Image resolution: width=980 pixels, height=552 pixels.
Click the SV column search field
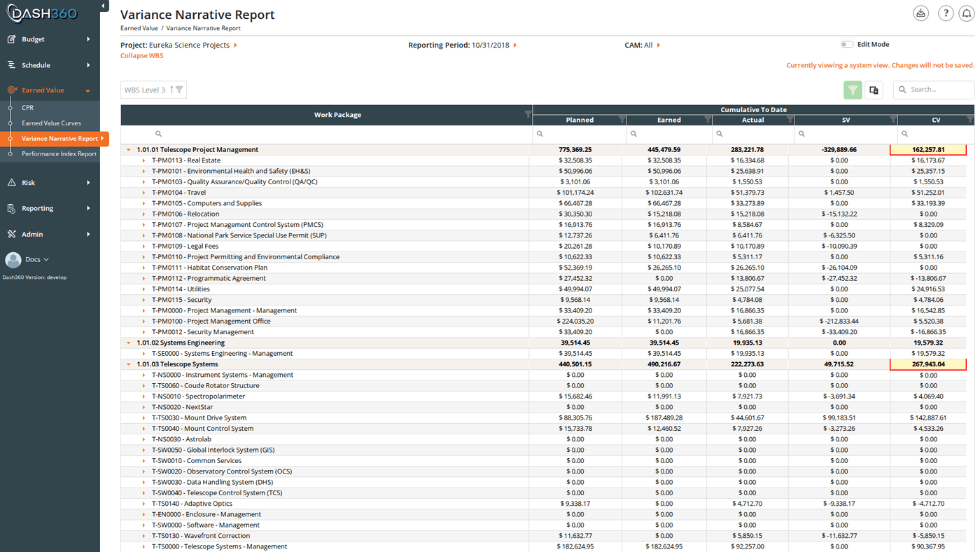(846, 134)
